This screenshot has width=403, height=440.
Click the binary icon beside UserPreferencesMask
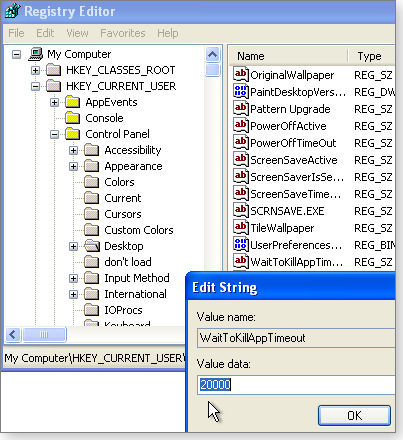coord(241,244)
